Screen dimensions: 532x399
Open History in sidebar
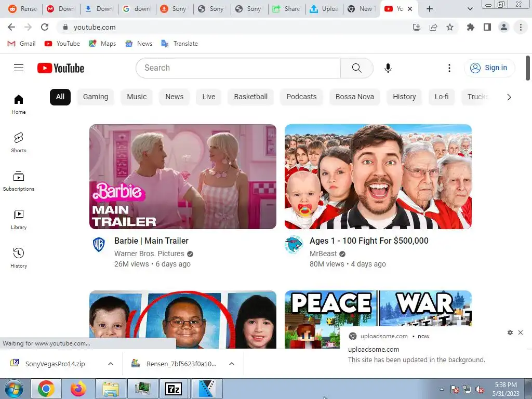(19, 258)
